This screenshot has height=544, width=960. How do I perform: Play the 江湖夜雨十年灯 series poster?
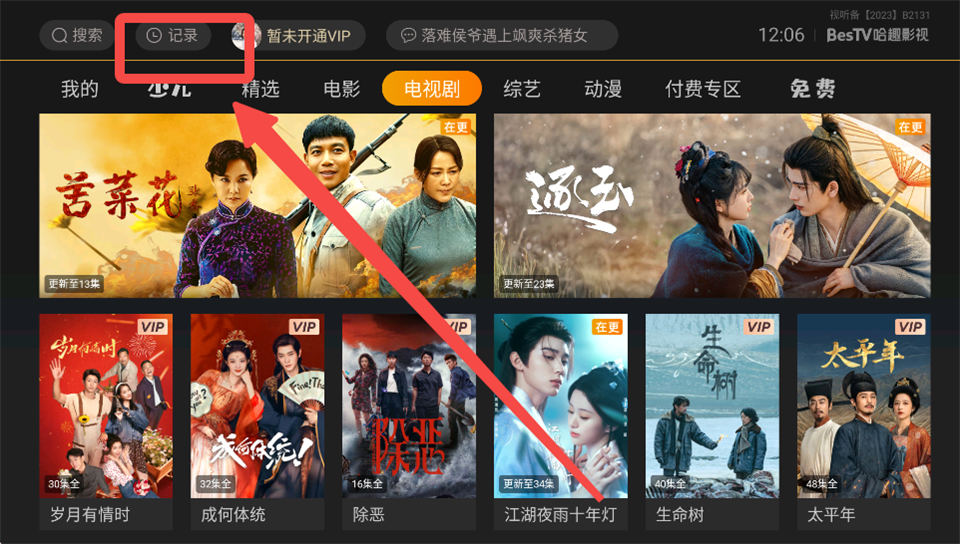tap(561, 422)
